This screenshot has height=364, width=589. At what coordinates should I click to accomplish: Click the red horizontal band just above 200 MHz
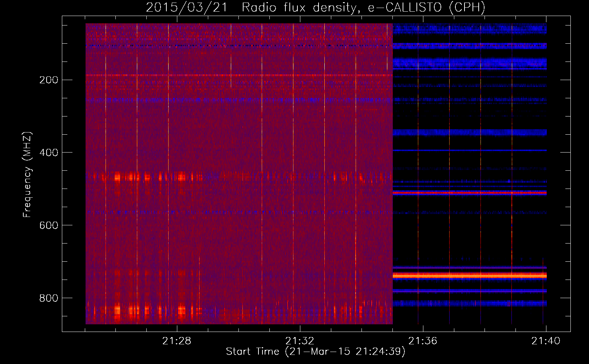coord(239,75)
